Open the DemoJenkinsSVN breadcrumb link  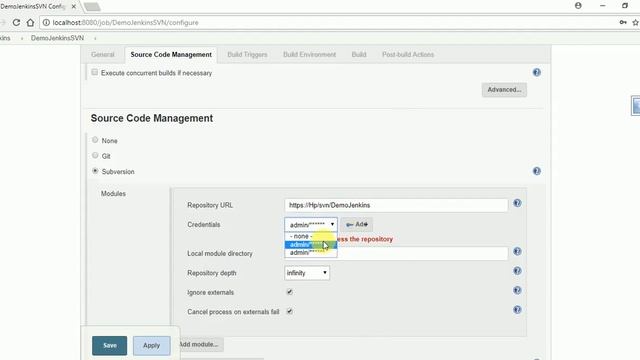point(57,38)
